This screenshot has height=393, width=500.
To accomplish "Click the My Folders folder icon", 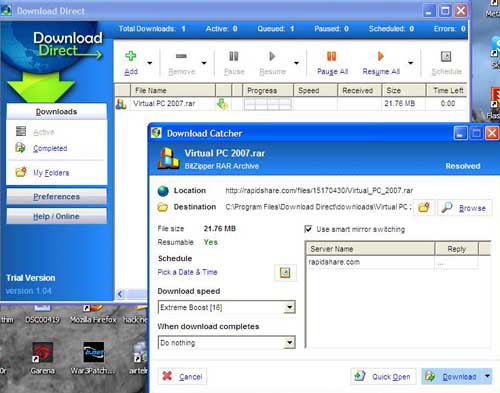I will pyautogui.click(x=21, y=172).
